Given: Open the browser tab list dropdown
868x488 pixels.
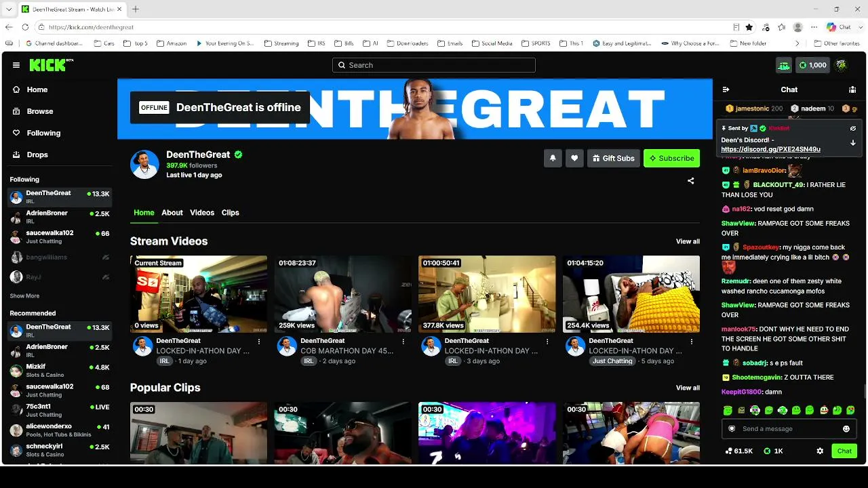Looking at the screenshot, I should pyautogui.click(x=8, y=9).
